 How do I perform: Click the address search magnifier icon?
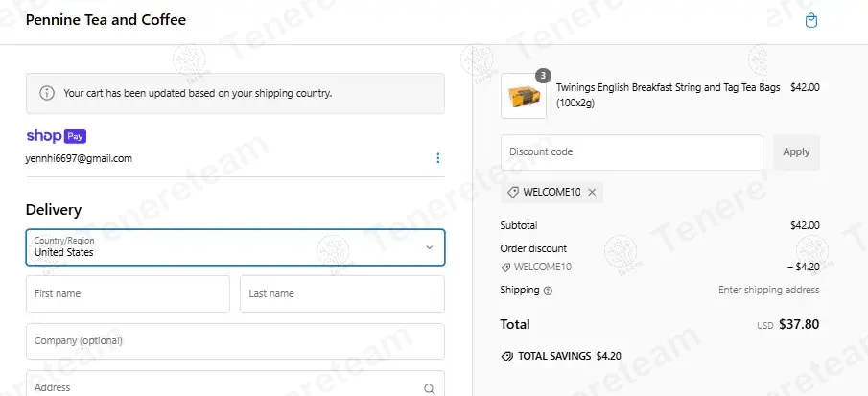click(430, 389)
